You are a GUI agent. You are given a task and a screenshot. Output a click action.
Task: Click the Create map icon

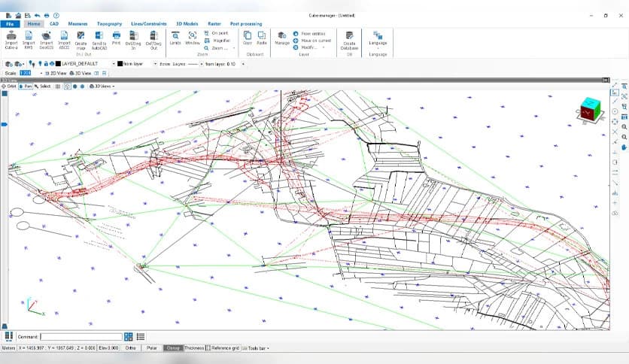[81, 41]
